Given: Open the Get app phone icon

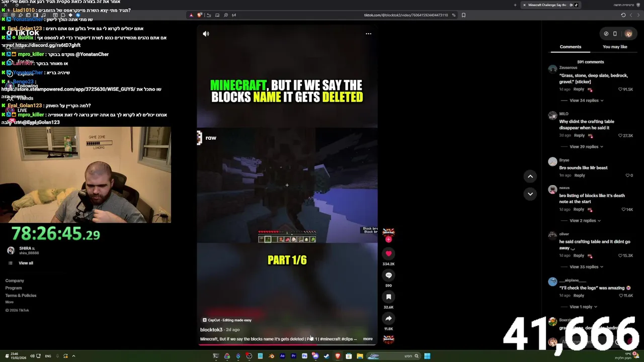Looking at the screenshot, I should 615,34.
